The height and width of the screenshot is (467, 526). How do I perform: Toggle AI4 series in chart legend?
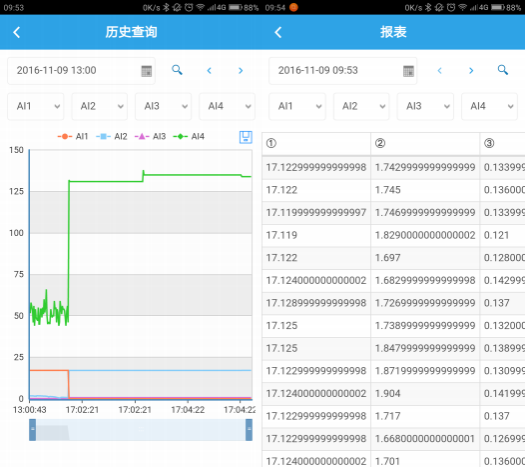(x=189, y=136)
